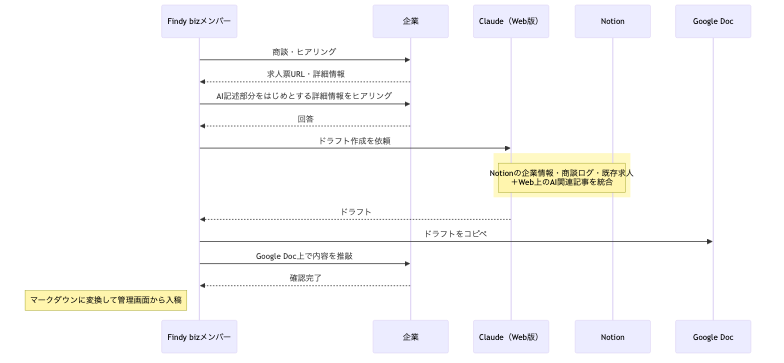This screenshot has width=784, height=363.
Task: Click the top Notion participant box
Action: [x=612, y=22]
